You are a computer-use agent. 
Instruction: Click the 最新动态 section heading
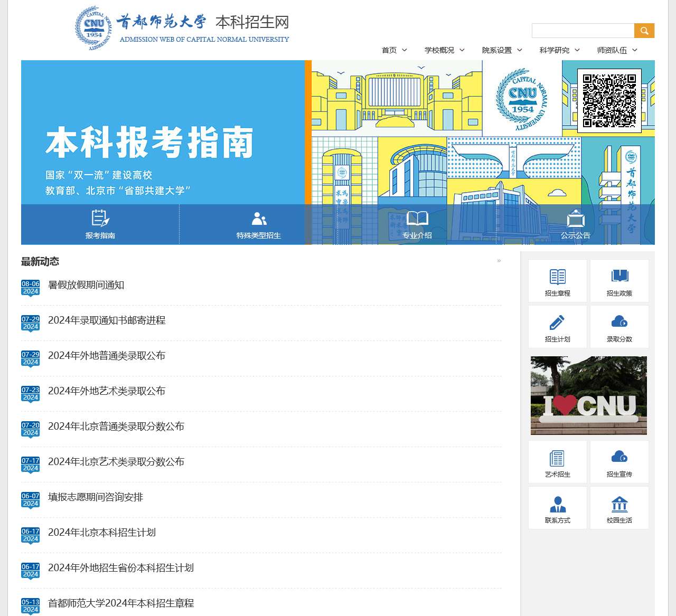point(40,261)
